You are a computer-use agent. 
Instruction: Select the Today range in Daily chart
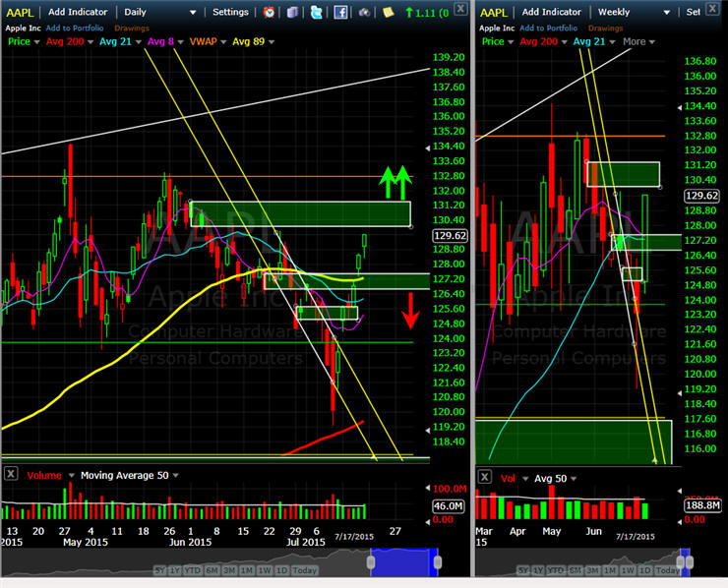click(305, 570)
